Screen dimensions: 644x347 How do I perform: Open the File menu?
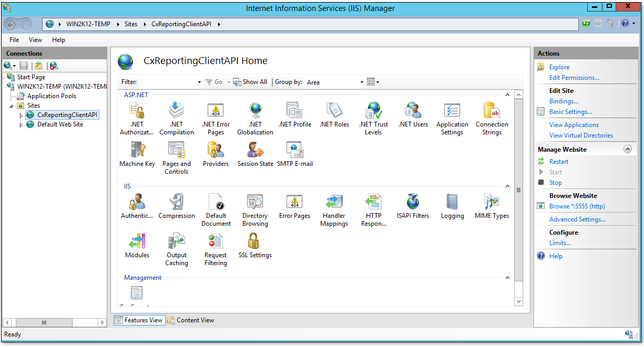tap(14, 40)
